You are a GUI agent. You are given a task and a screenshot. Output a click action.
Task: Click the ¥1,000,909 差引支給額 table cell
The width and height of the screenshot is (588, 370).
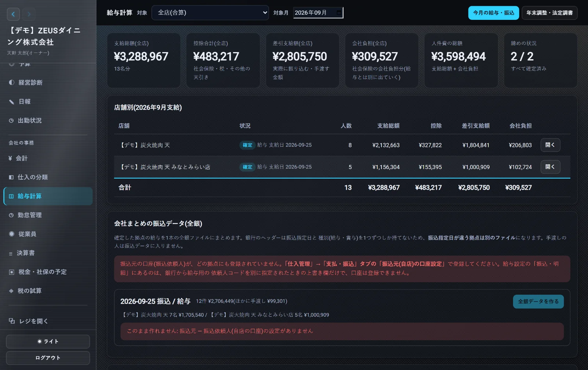(476, 167)
